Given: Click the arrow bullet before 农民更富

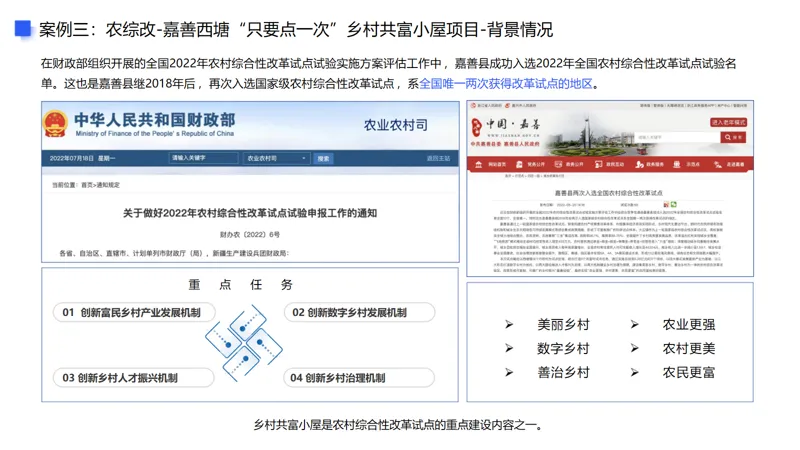Looking at the screenshot, I should 634,372.
